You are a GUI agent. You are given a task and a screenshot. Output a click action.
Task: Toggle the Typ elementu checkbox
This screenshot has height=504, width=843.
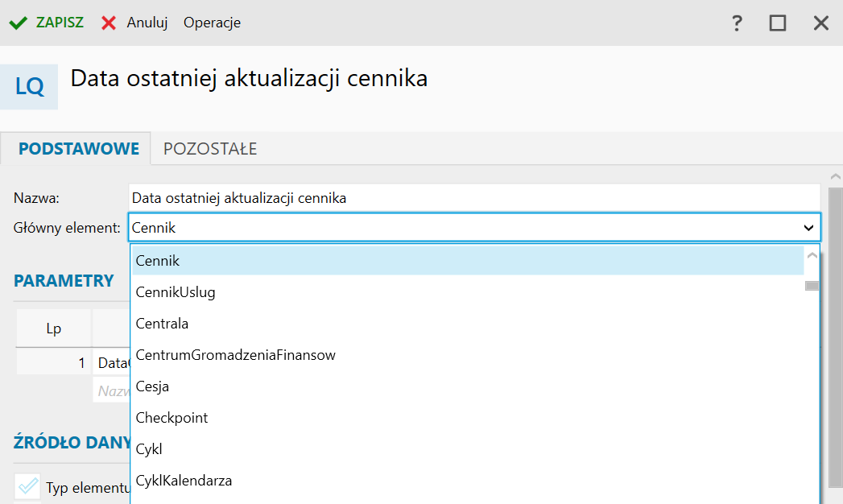click(28, 486)
